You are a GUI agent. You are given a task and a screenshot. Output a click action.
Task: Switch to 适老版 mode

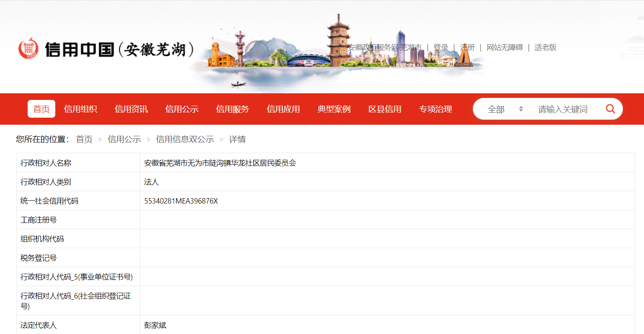coord(545,47)
